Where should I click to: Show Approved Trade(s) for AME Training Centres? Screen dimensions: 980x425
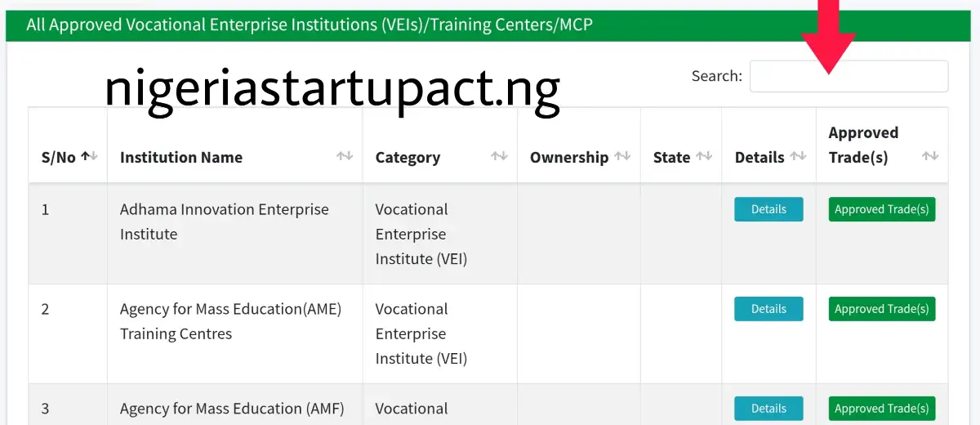(x=881, y=309)
